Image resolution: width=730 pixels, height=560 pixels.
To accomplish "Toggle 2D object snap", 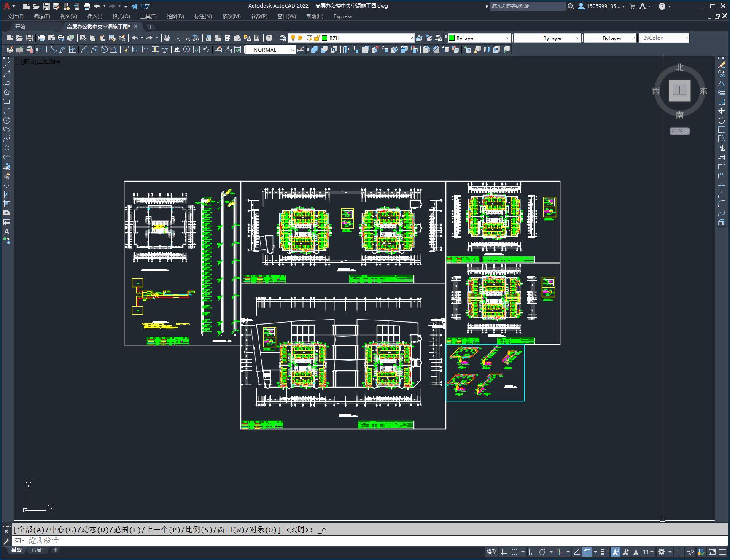I will click(x=587, y=552).
